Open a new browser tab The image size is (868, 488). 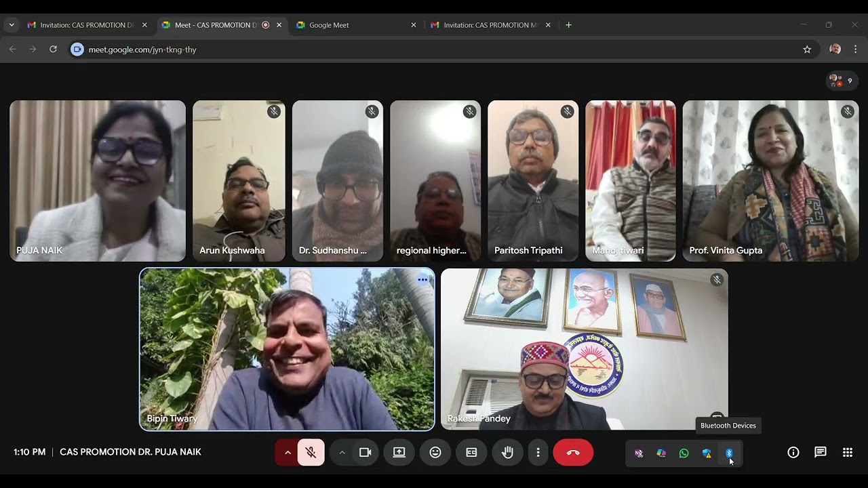pyautogui.click(x=568, y=25)
